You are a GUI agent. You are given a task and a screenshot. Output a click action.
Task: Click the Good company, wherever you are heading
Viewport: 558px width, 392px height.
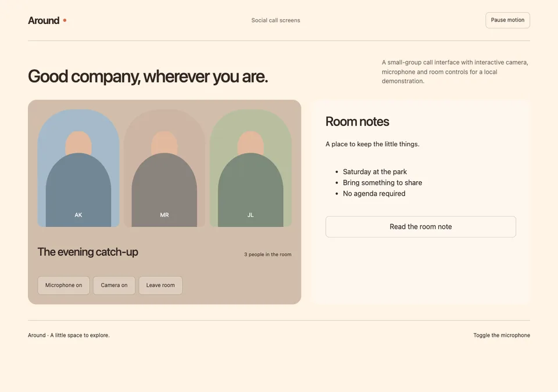(148, 76)
